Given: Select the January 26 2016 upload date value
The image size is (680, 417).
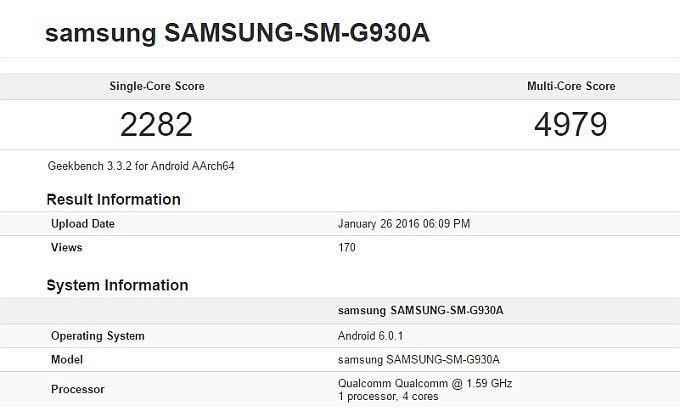Looking at the screenshot, I should tap(405, 224).
